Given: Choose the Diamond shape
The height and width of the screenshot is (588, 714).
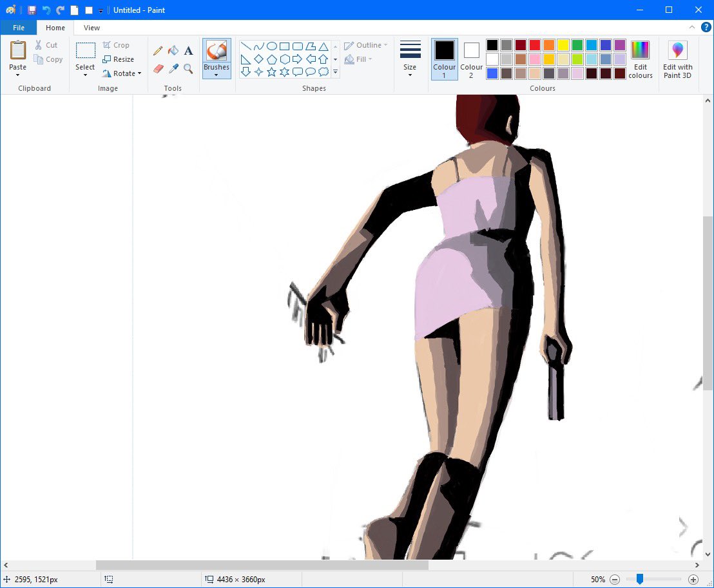Looking at the screenshot, I should click(258, 59).
